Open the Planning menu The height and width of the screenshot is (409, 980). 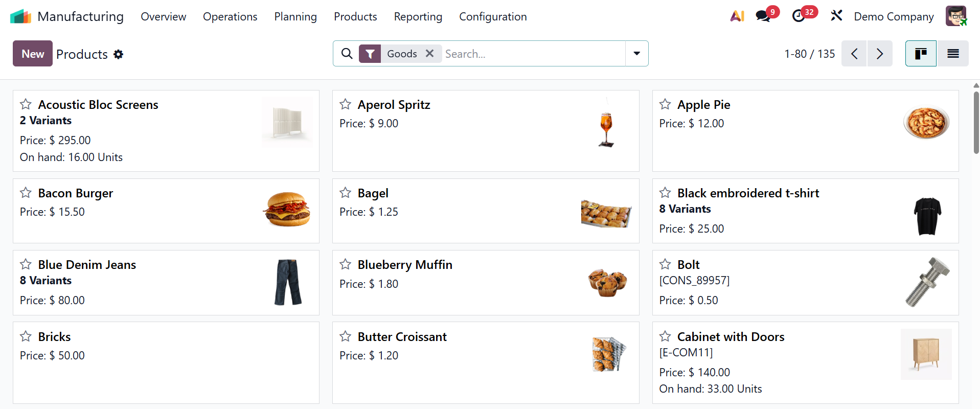[x=295, y=16]
